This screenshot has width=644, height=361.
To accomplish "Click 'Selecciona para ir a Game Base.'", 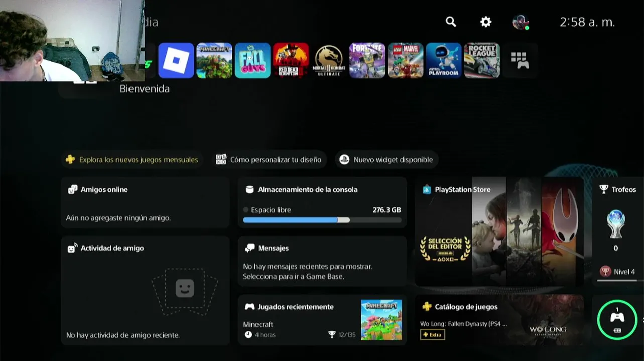I will click(x=294, y=276).
